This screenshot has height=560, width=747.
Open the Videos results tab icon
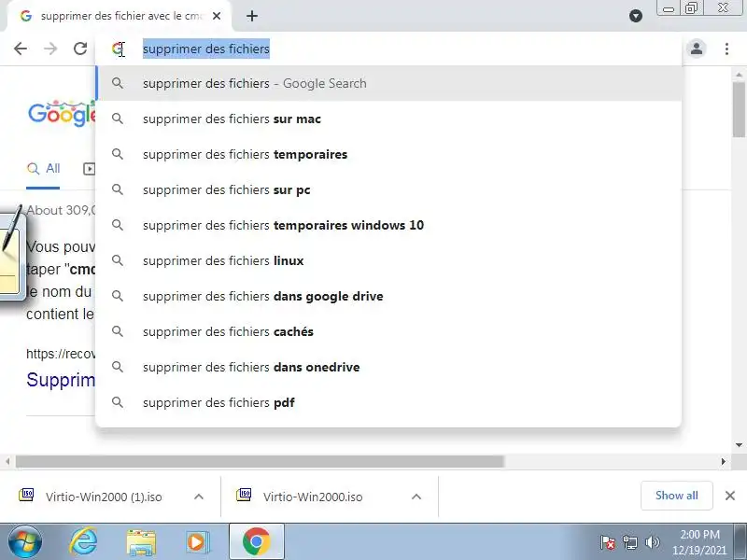(x=89, y=169)
